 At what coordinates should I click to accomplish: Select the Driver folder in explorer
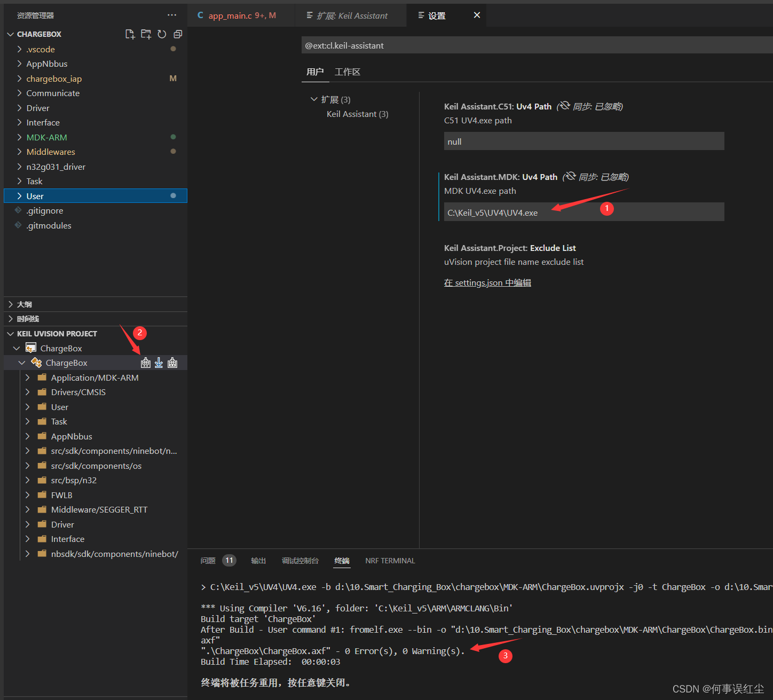coord(38,108)
